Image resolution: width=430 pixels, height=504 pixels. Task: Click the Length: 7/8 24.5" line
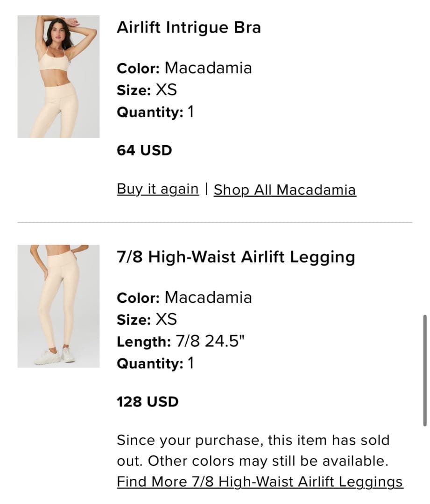pos(180,342)
